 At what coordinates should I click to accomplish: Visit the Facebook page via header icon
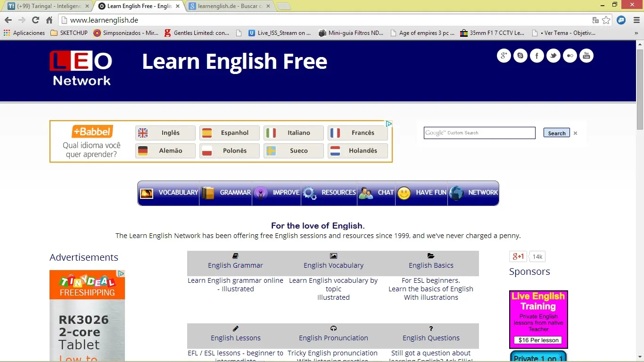(537, 56)
